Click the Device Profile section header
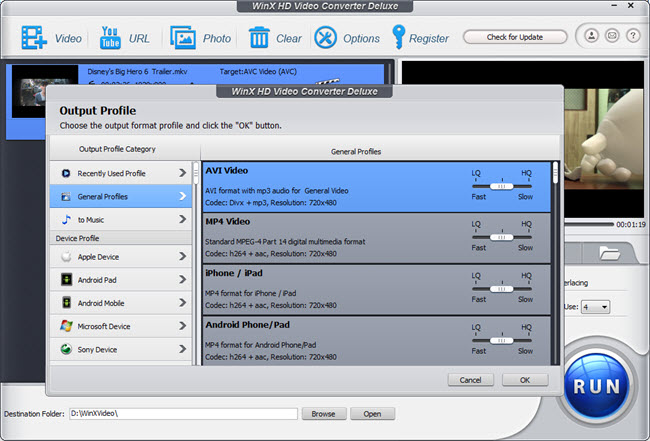The height and width of the screenshot is (441, 650). point(121,238)
